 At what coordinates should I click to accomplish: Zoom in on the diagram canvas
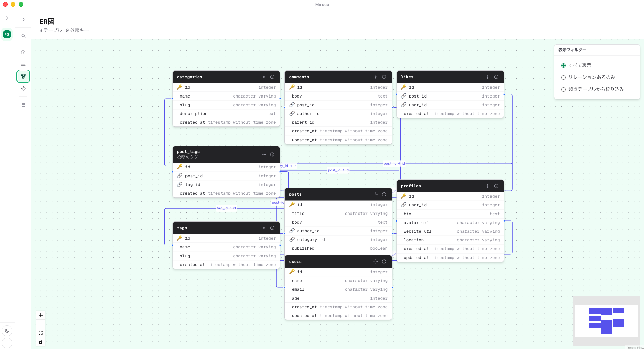click(x=41, y=315)
